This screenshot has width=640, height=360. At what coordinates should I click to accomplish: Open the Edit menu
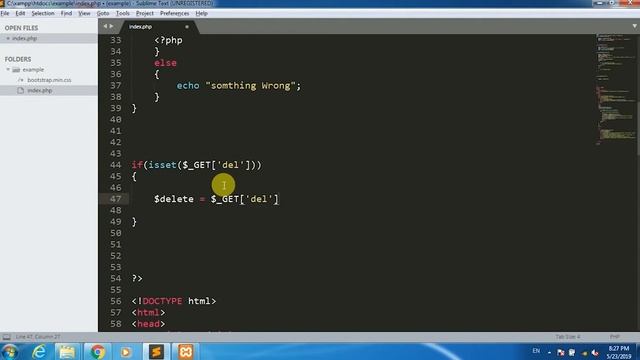20,13
